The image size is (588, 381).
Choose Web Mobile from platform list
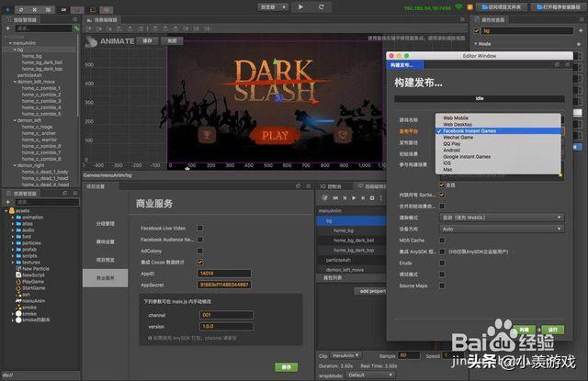click(498, 118)
